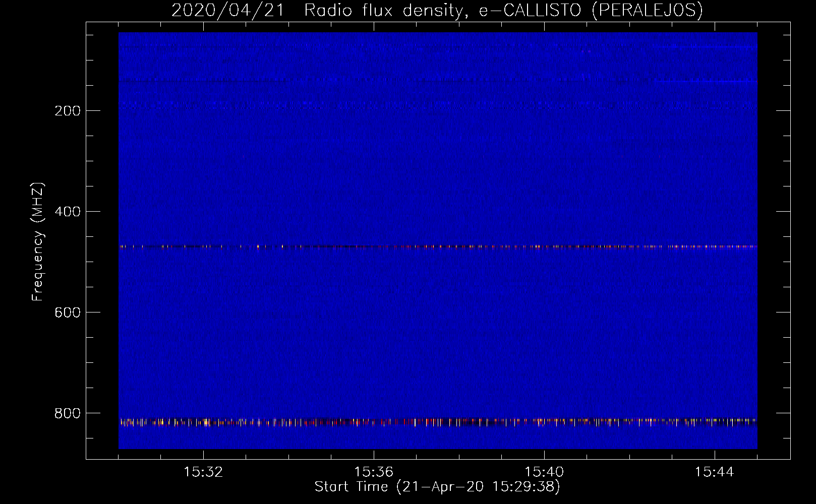Click the interference band just below 800 MHz
The image size is (816, 504).
(438, 422)
